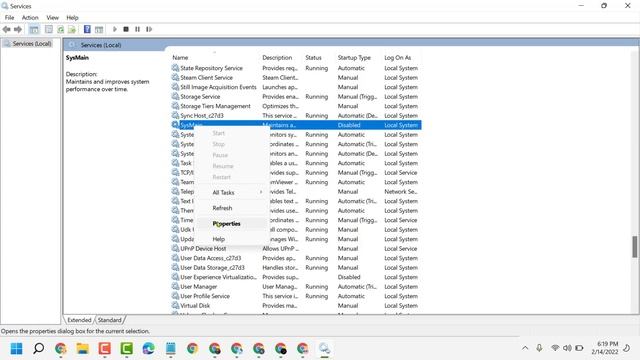Screen dimensions: 640x360
Task: Select the Still Image Acquisition Events row
Action: point(296,87)
